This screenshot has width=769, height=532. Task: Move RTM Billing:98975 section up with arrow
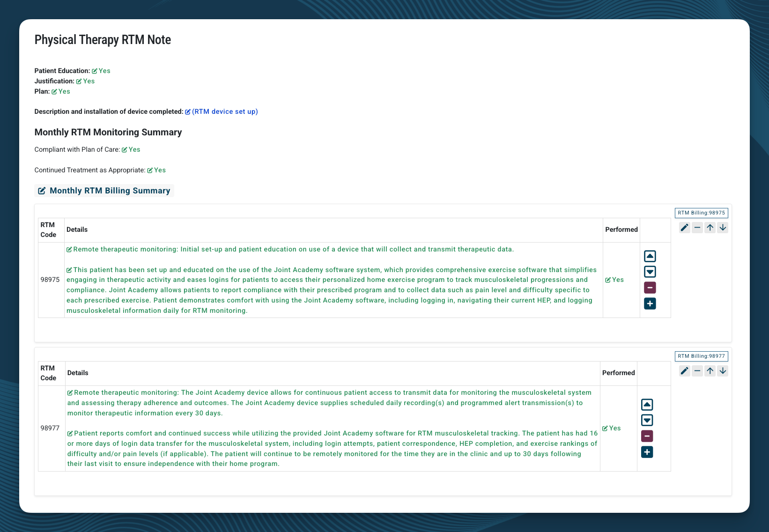click(x=710, y=228)
